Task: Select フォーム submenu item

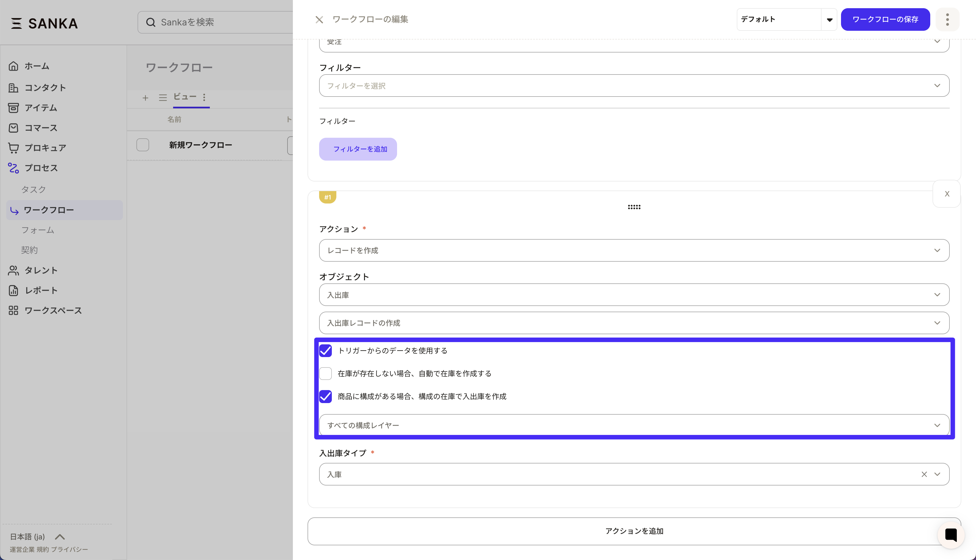Action: coord(38,230)
